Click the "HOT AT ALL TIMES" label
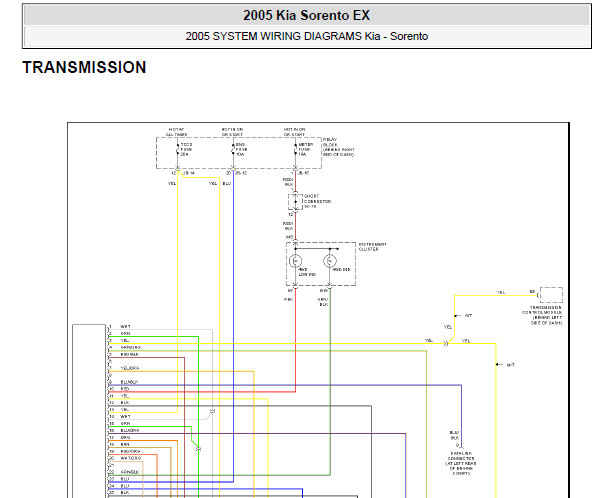 click(x=176, y=132)
